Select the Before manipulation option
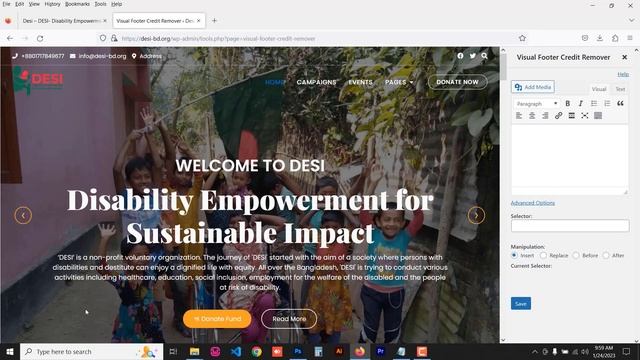Screen dimensions: 640x360 576,255
